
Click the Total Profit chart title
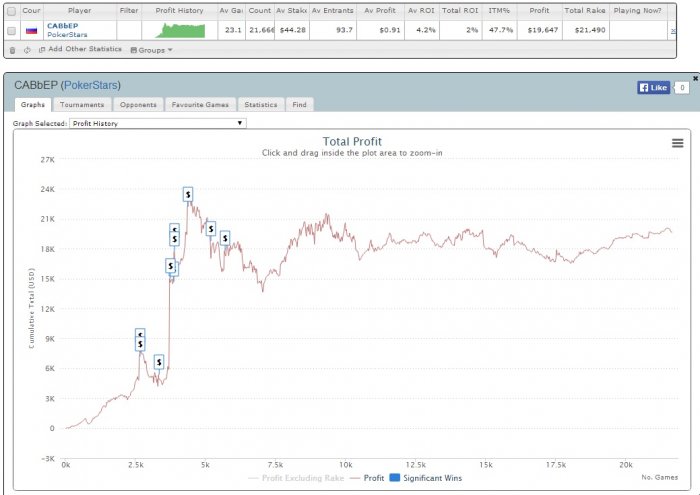pyautogui.click(x=352, y=141)
